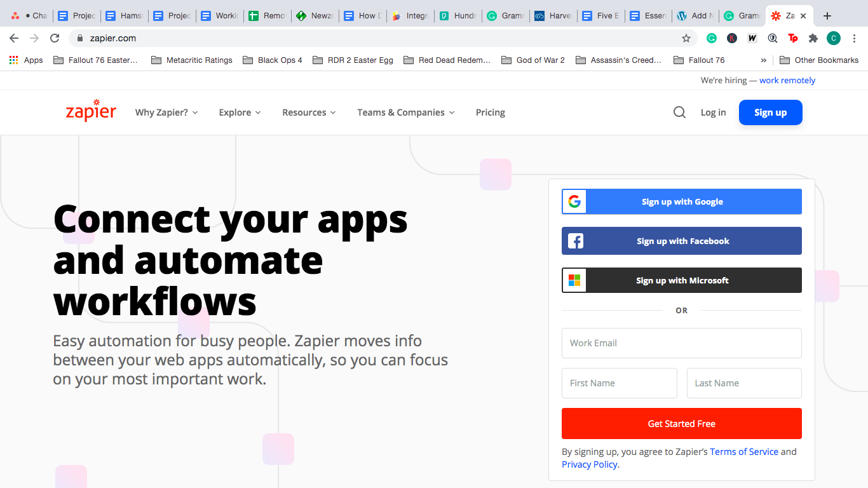868x488 pixels.
Task: Click the Google logo on the signup button
Action: click(574, 201)
